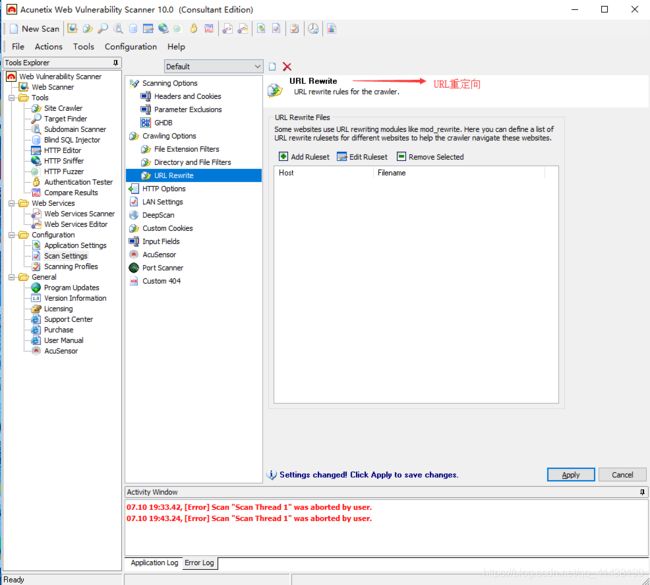Open Web Services Scanner toolbar icon
Image resolution: width=650 pixels, height=585 pixels.
tap(227, 29)
